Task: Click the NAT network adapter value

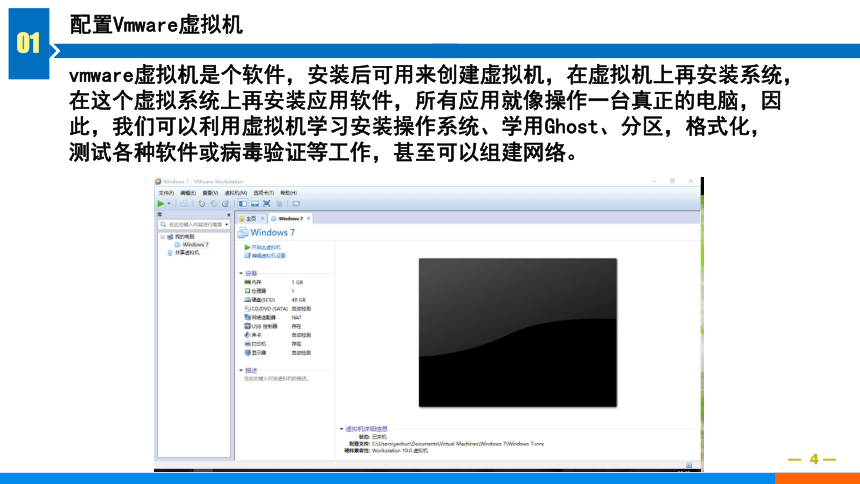Action: pos(297,317)
